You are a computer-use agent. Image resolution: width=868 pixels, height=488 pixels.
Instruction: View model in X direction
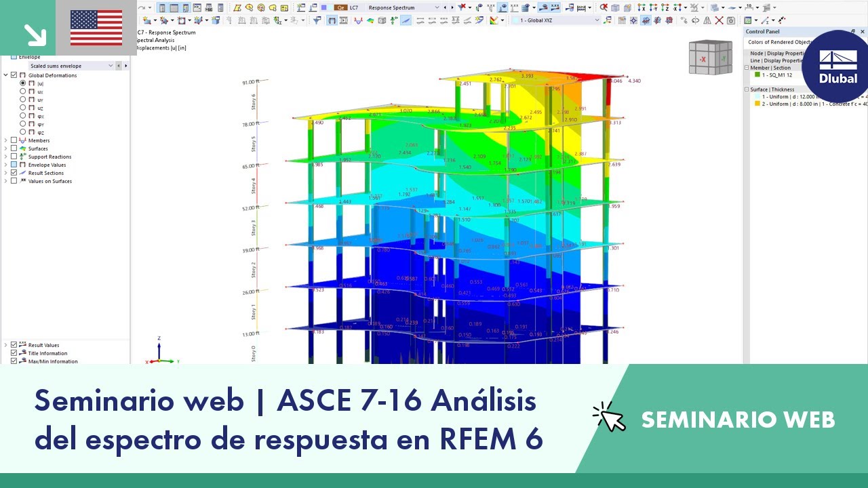[x=641, y=7]
